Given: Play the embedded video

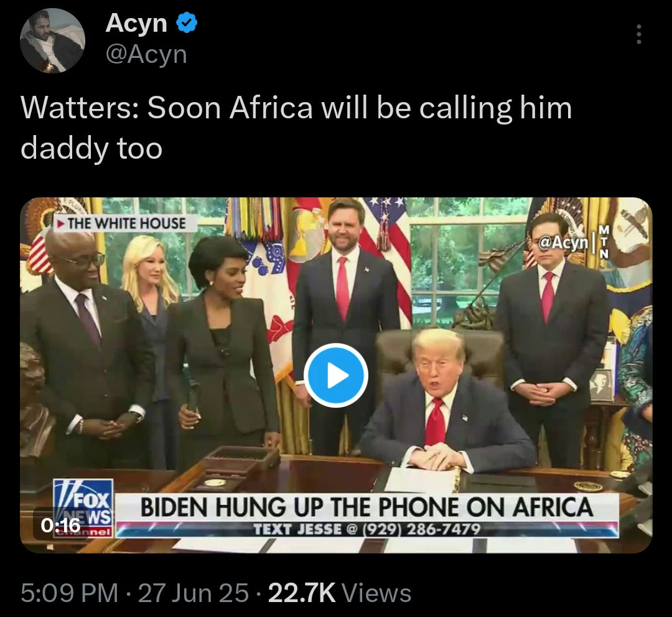Looking at the screenshot, I should [336, 375].
